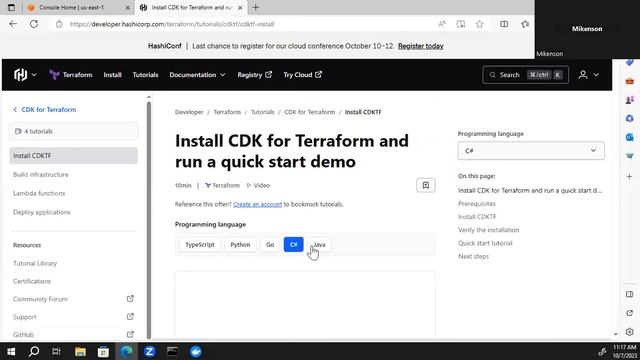Open the user account menu icon
The height and width of the screenshot is (360, 640).
pyautogui.click(x=583, y=75)
